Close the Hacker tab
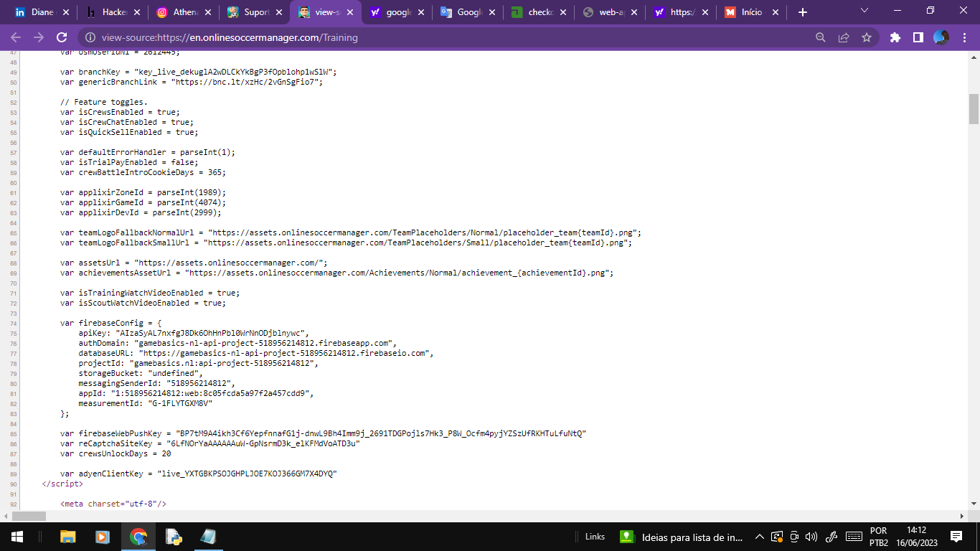Screen dimensions: 980x551 [136, 12]
